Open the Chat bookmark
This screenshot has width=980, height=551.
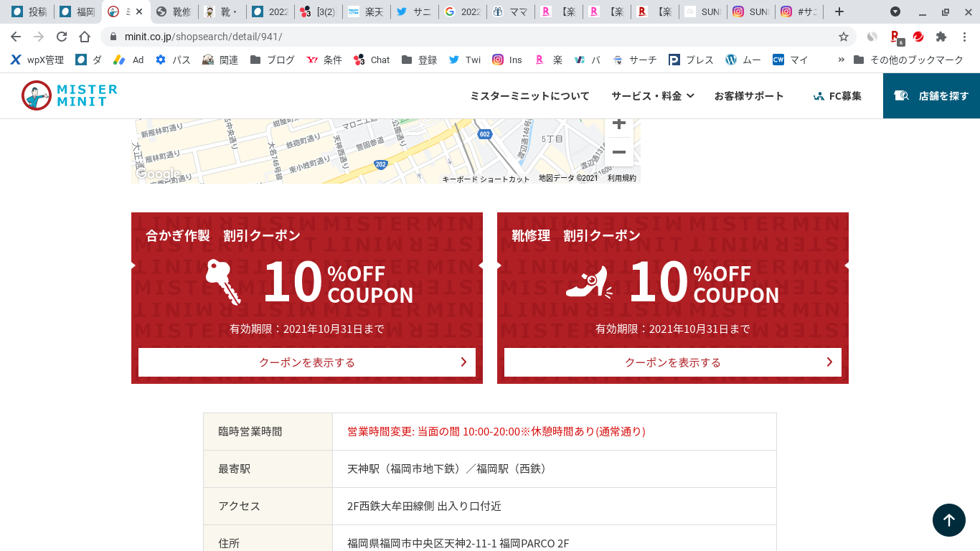click(372, 60)
